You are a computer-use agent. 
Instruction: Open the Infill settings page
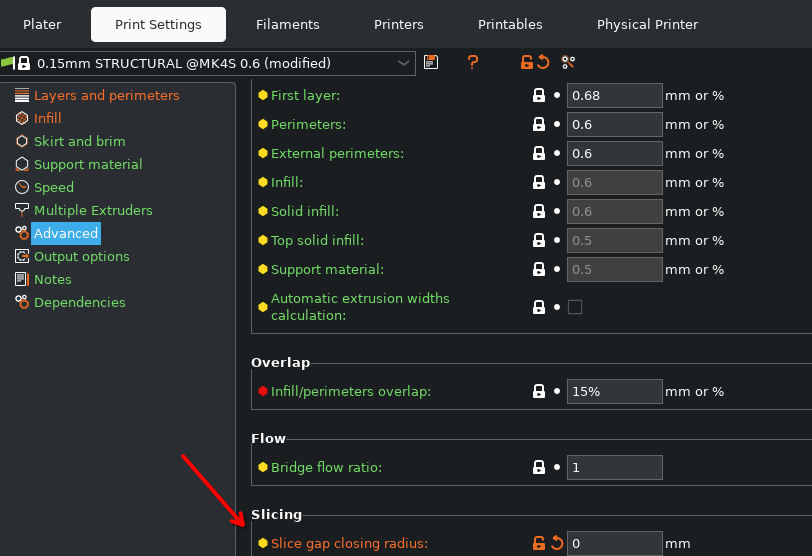coord(48,118)
